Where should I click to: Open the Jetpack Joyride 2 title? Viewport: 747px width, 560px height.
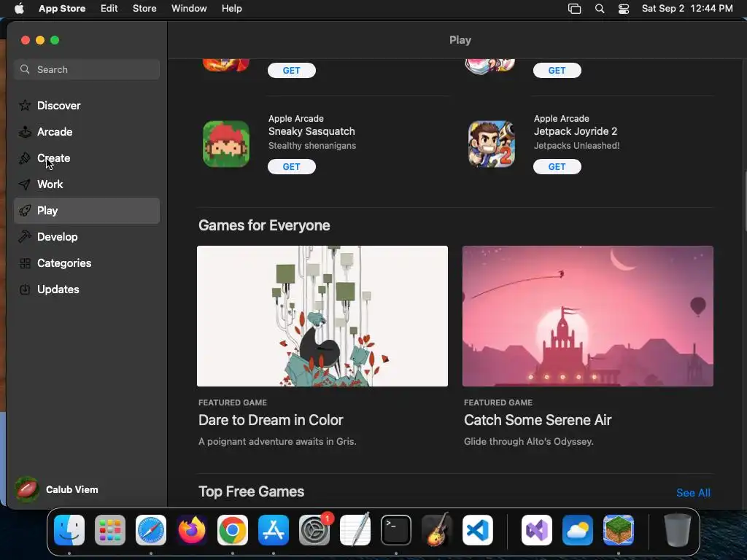[576, 131]
